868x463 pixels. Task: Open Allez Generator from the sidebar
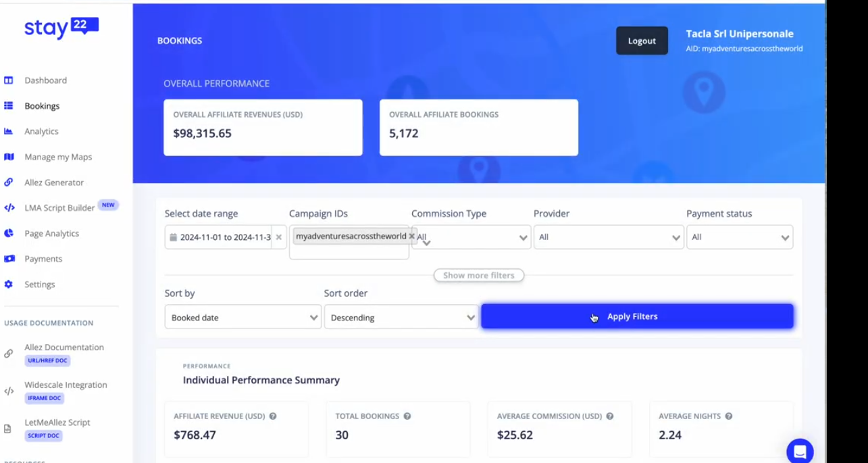coord(54,182)
